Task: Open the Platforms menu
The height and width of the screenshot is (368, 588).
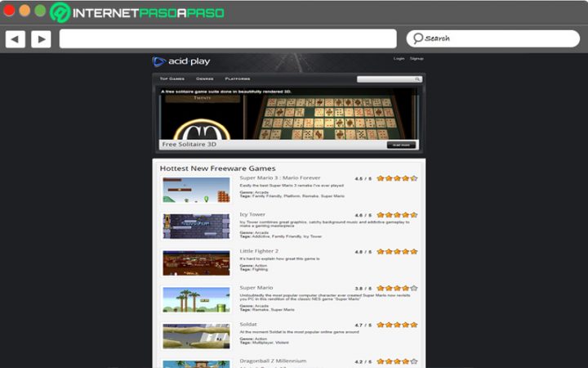Action: [238, 79]
